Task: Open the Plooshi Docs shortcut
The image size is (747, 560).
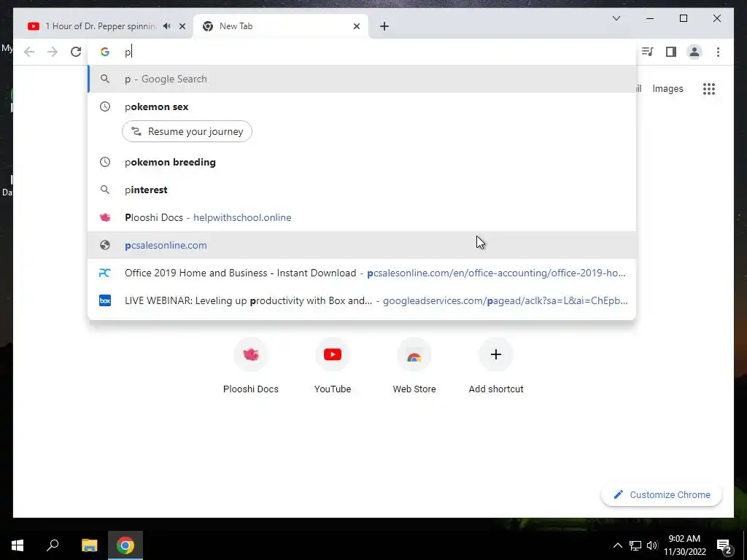Action: 251,366
